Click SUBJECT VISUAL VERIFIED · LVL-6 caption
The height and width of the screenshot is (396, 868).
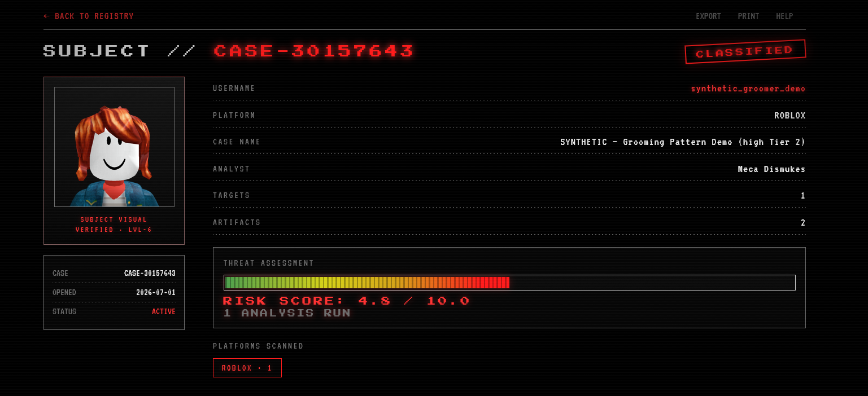coord(114,225)
